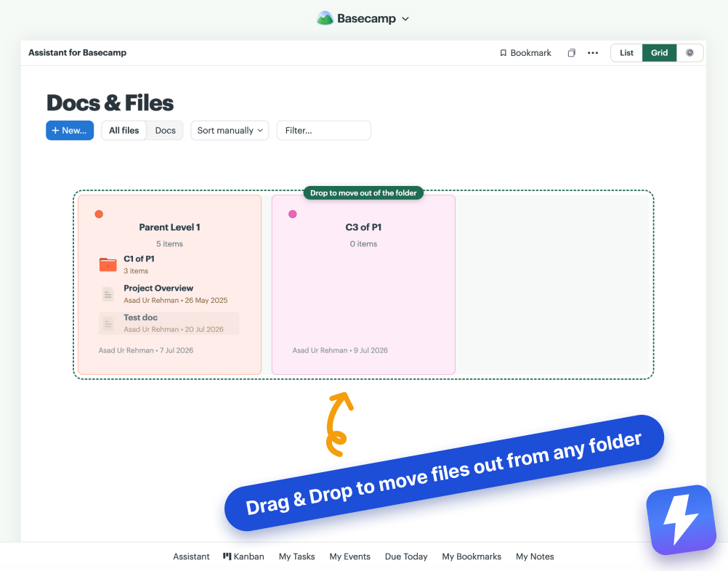This screenshot has width=728, height=571.
Task: Switch to Grid view
Action: pyautogui.click(x=659, y=53)
